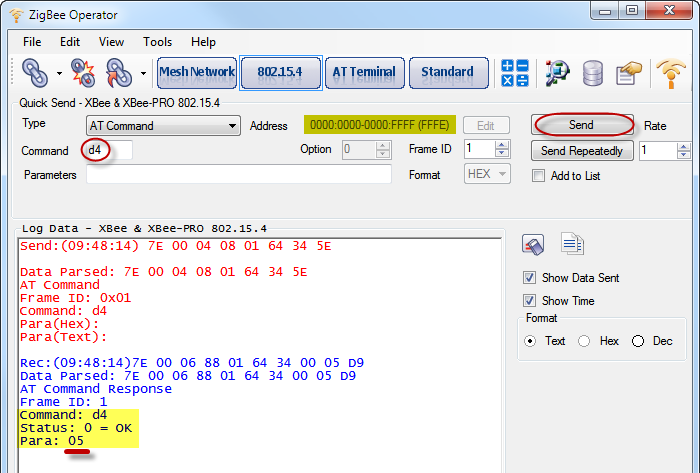Select the Text format radio button
The width and height of the screenshot is (700, 473).
pos(530,341)
